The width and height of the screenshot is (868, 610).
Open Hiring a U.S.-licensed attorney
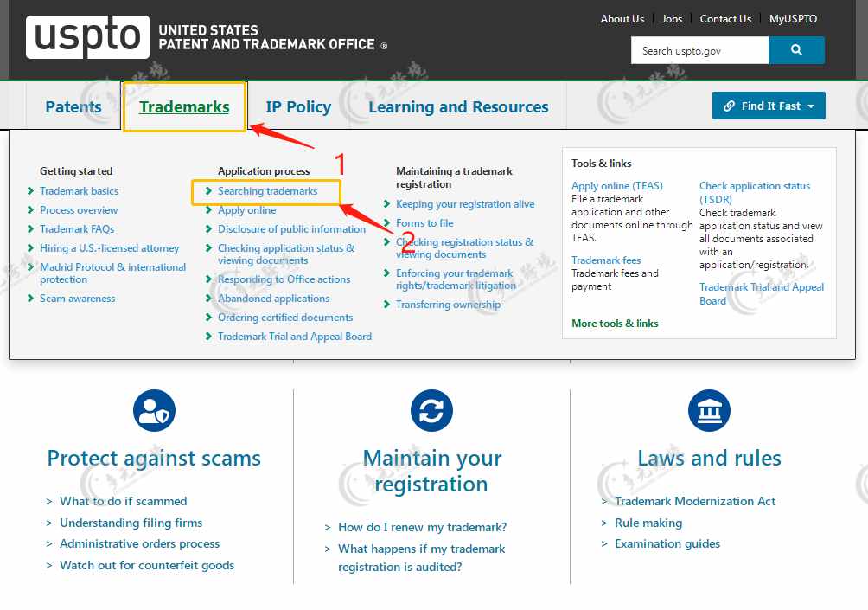(x=110, y=248)
